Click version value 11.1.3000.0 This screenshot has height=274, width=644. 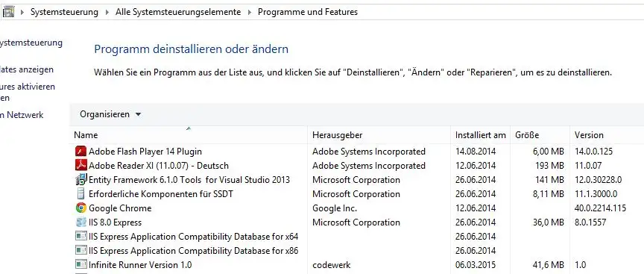[x=596, y=194]
